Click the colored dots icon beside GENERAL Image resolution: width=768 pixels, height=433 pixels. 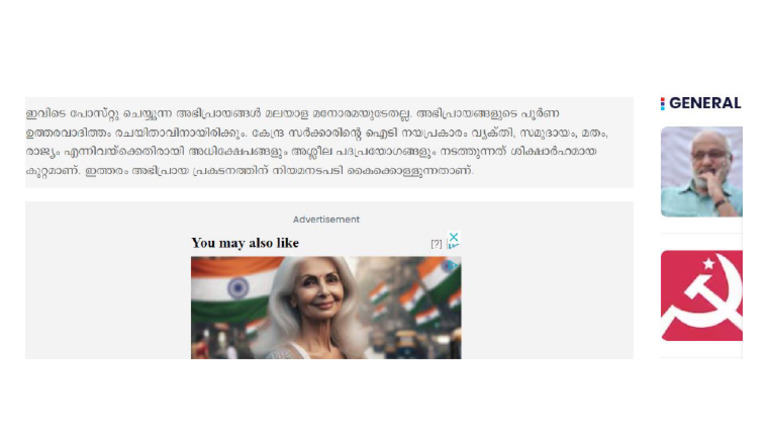click(662, 103)
